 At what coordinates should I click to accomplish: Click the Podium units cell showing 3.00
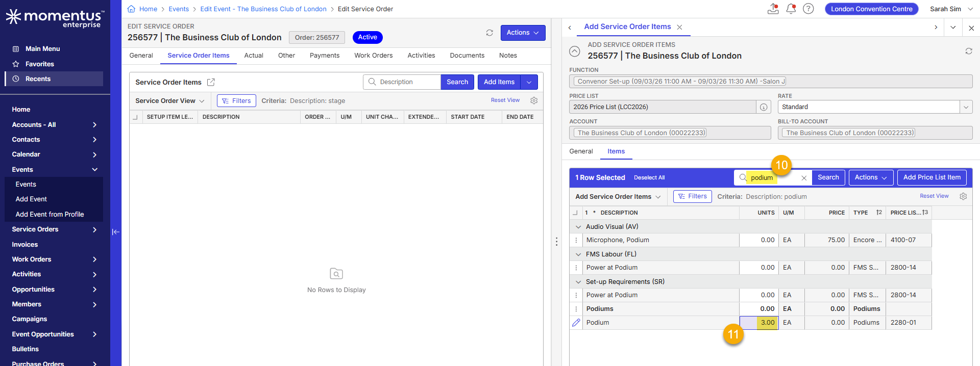click(x=759, y=323)
